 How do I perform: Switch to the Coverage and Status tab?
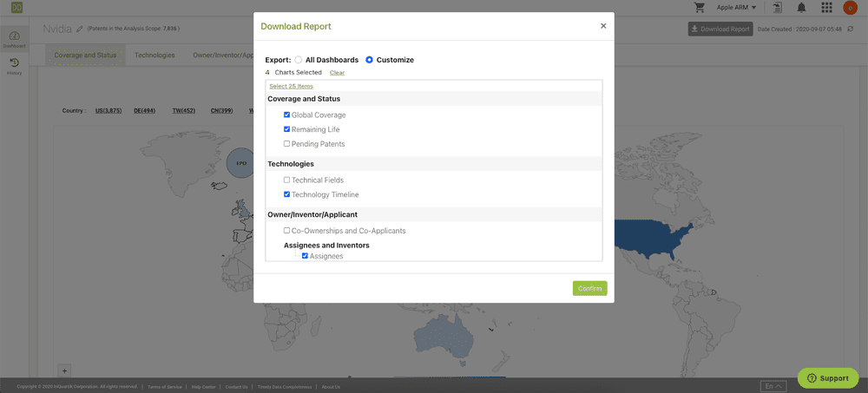[85, 56]
